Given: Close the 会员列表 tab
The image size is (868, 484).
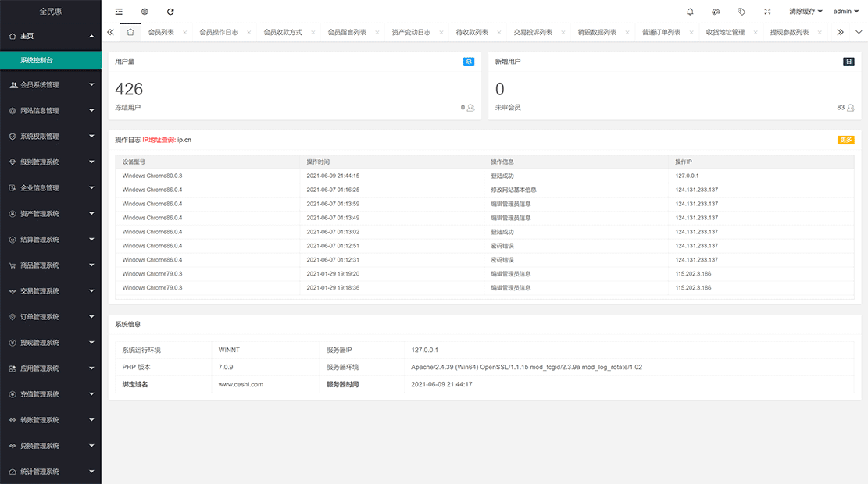Looking at the screenshot, I should [x=184, y=33].
